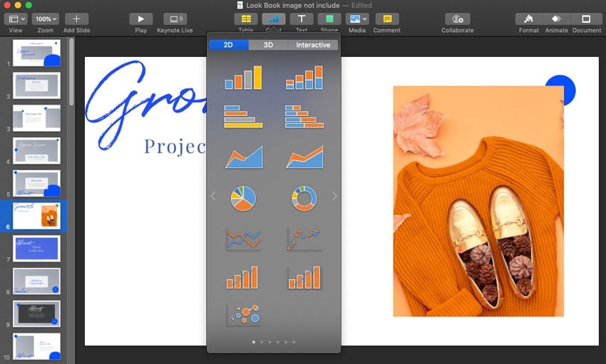Insert a mixed column-line chart
606x364 pixels.
242,278
